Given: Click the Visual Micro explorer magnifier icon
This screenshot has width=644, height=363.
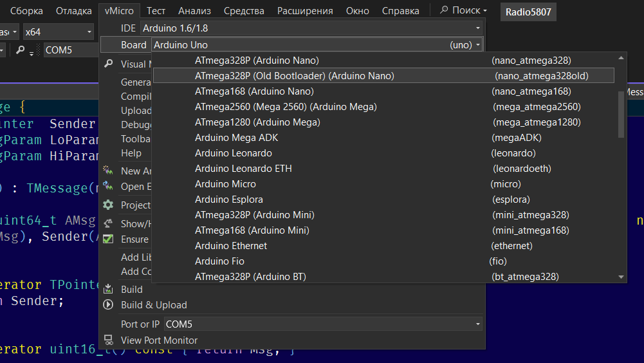Looking at the screenshot, I should pos(109,64).
